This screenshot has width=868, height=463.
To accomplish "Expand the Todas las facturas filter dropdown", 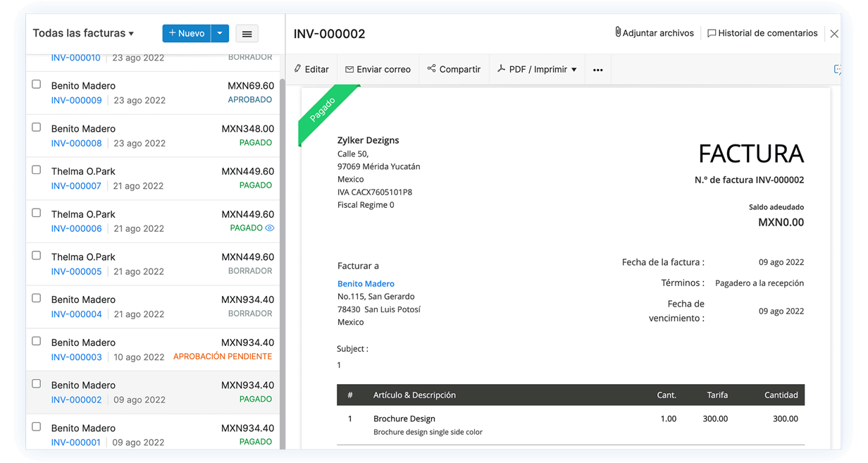I will pos(131,34).
